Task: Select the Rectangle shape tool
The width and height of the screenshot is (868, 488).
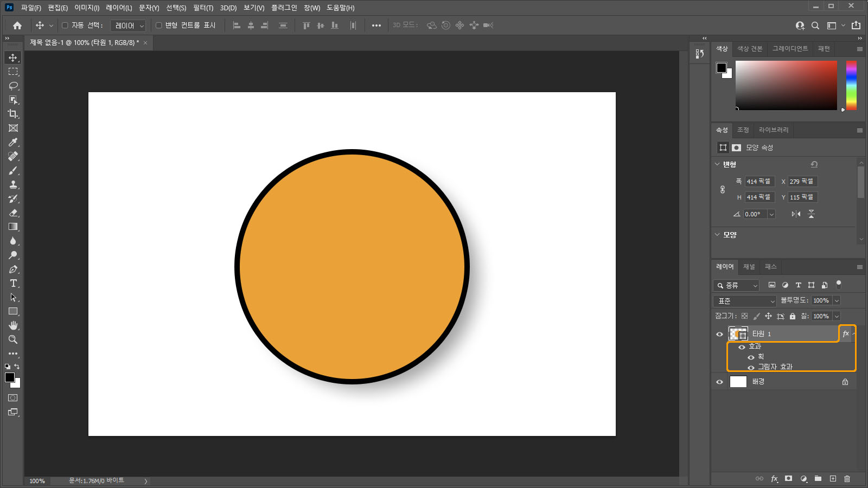Action: 13,311
